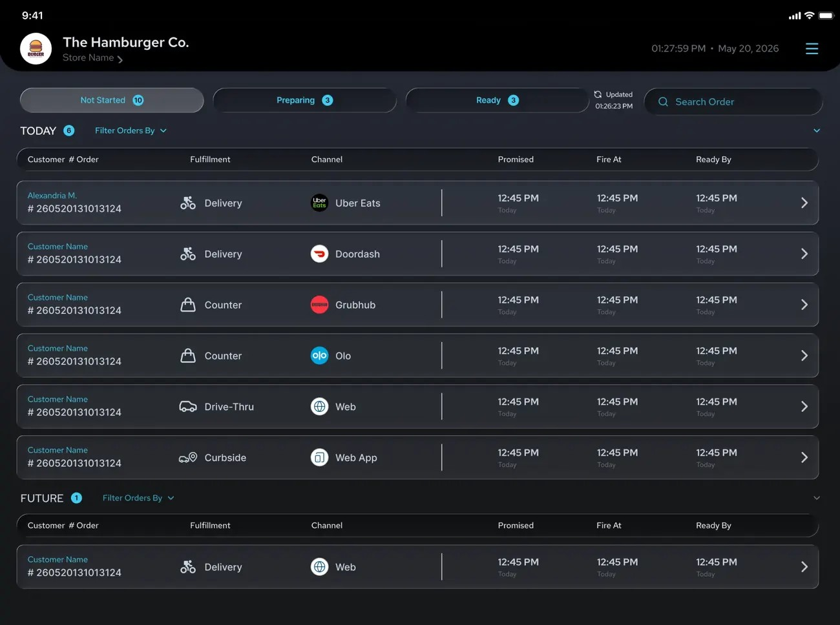Click the Future count badge 1
Image resolution: width=840 pixels, height=625 pixels.
click(x=76, y=498)
